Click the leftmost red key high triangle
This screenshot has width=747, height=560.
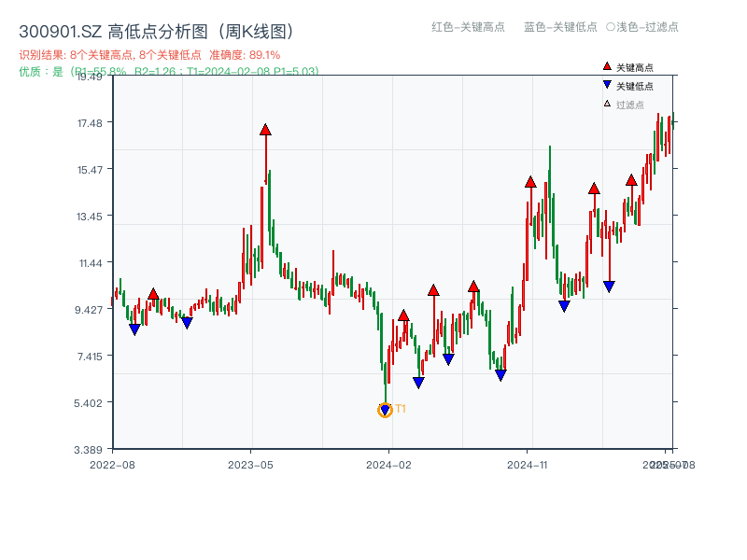pyautogui.click(x=153, y=294)
